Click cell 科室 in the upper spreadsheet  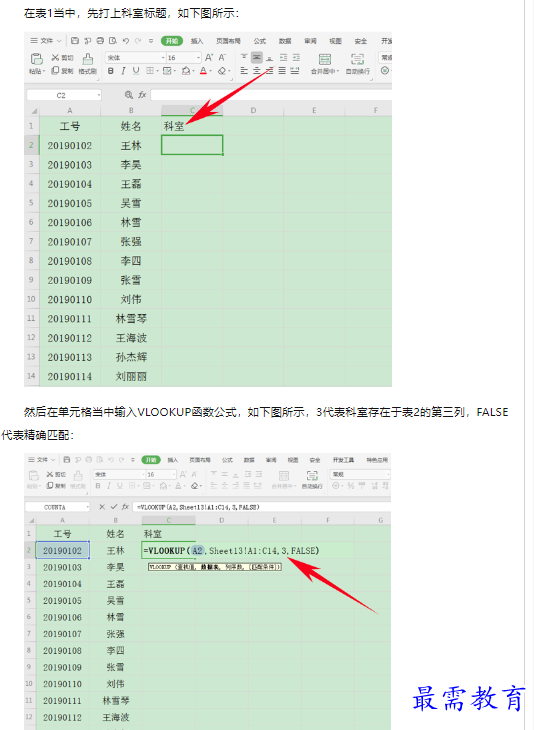point(192,126)
